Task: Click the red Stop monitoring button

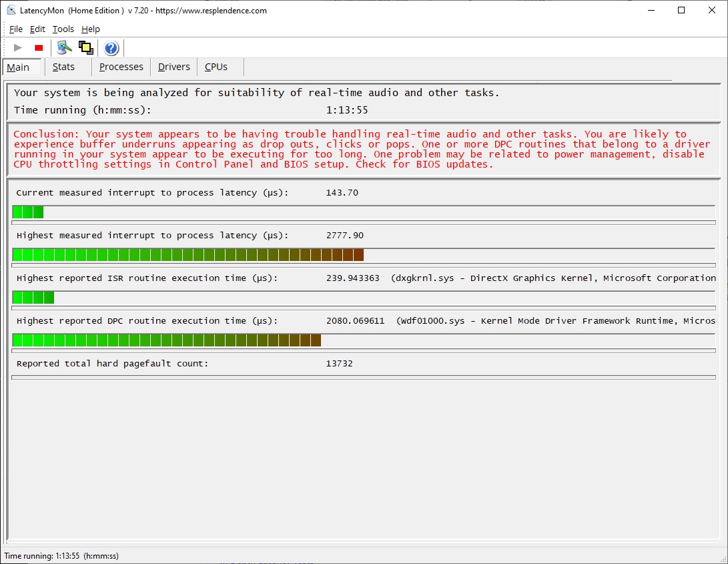Action: click(39, 48)
